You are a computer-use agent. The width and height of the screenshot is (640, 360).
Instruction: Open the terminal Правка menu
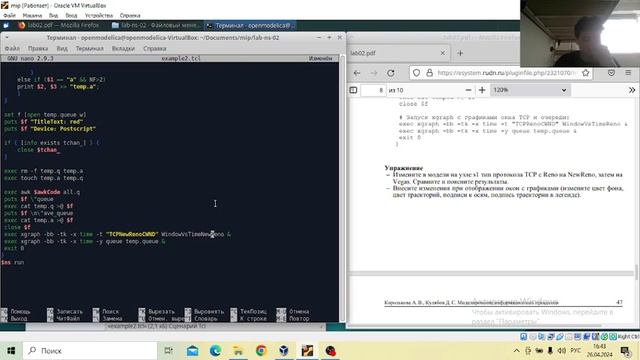tap(38, 48)
